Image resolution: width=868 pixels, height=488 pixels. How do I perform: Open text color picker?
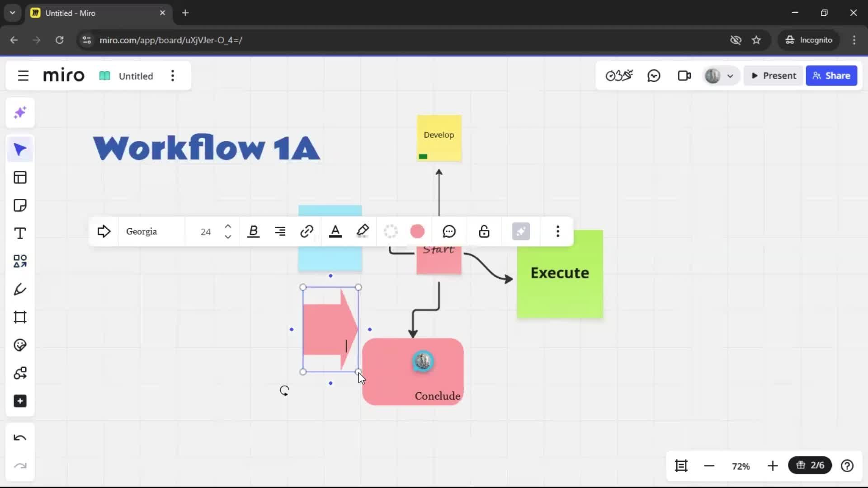coord(335,231)
